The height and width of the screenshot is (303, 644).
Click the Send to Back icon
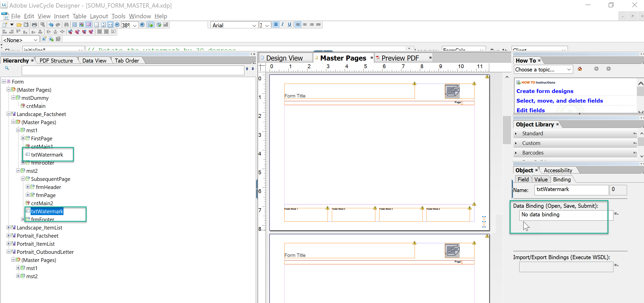pyautogui.click(x=77, y=32)
